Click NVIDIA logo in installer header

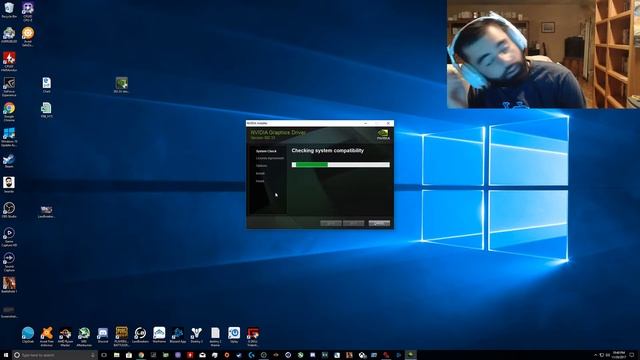click(x=383, y=135)
